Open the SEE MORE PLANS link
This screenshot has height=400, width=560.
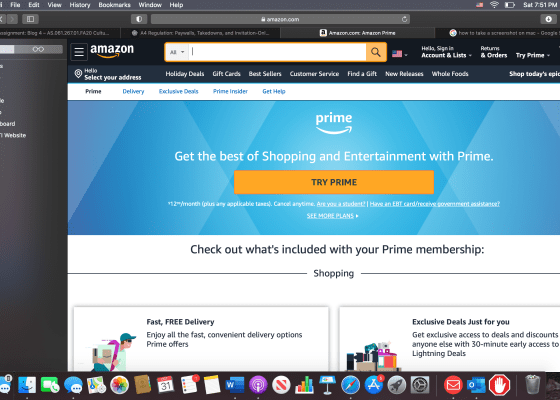332,216
